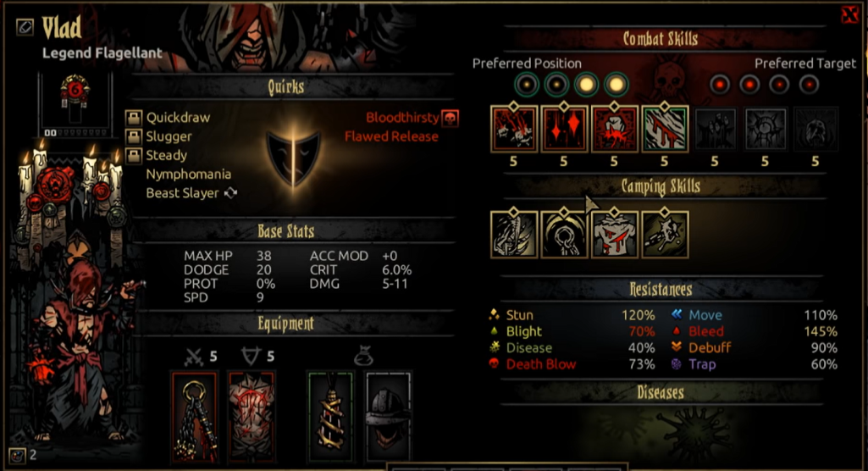Image resolution: width=868 pixels, height=471 pixels.
Task: Click the Beast Slayer quirk entry
Action: tap(182, 192)
